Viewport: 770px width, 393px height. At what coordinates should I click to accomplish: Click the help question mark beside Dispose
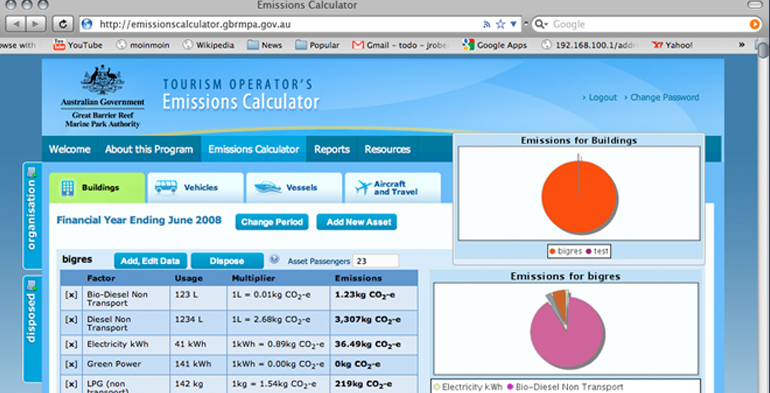point(275,259)
